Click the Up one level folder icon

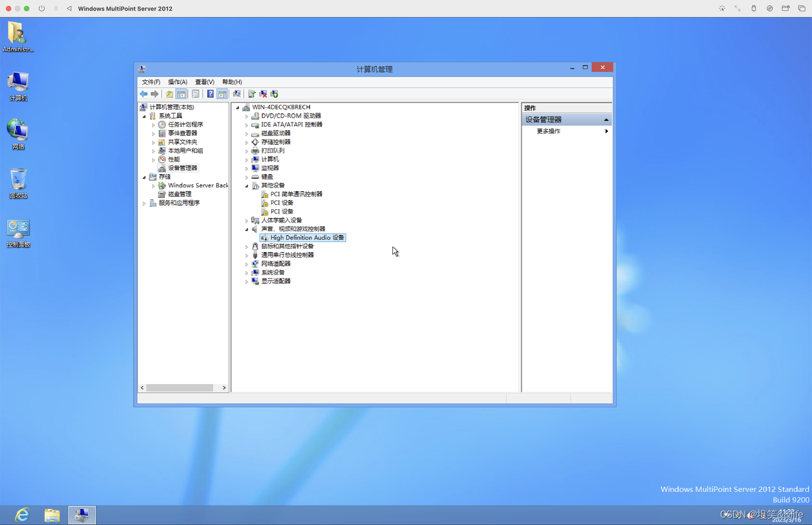point(169,94)
